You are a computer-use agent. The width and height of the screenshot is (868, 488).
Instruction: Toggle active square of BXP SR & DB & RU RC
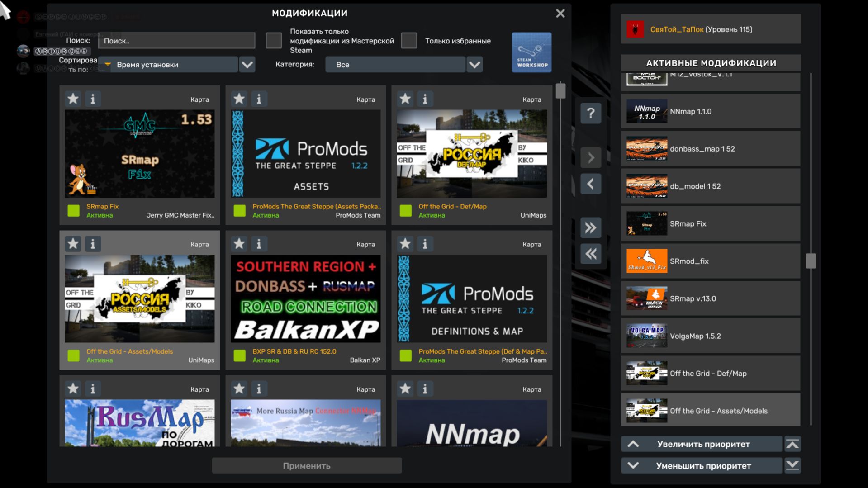tap(239, 355)
